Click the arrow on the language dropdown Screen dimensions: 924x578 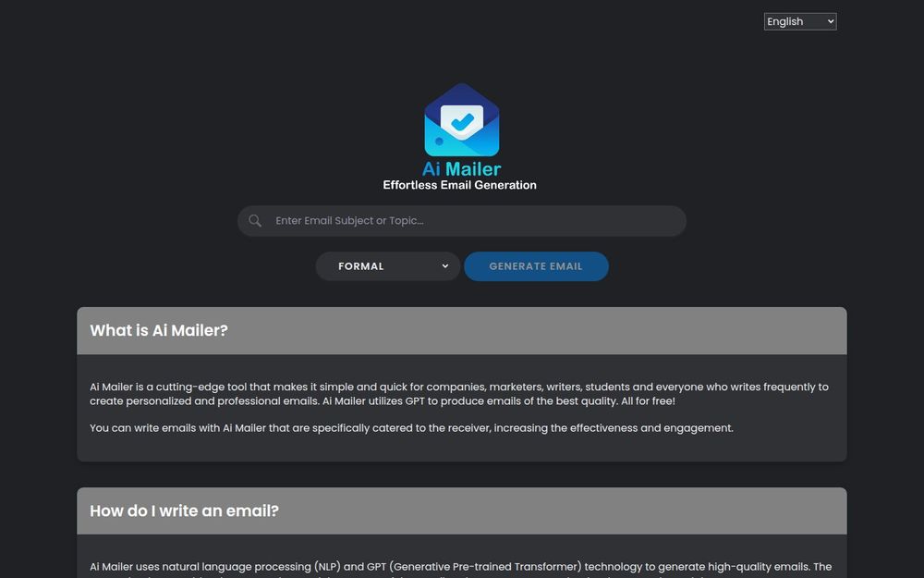831,21
